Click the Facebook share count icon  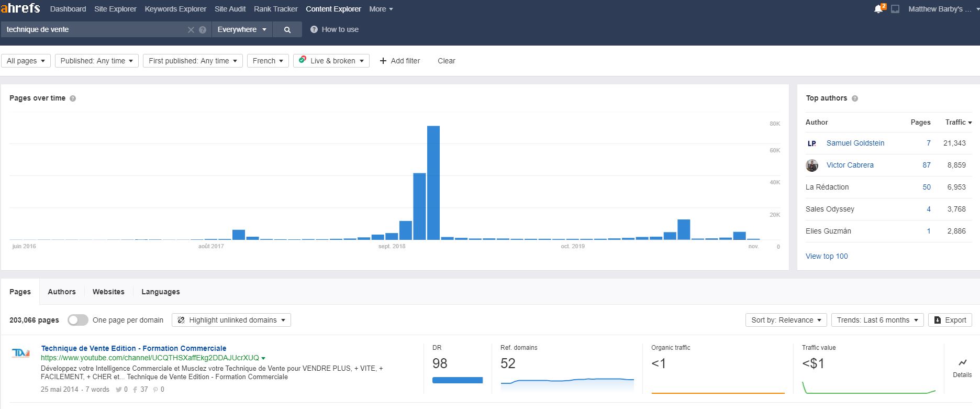point(135,390)
